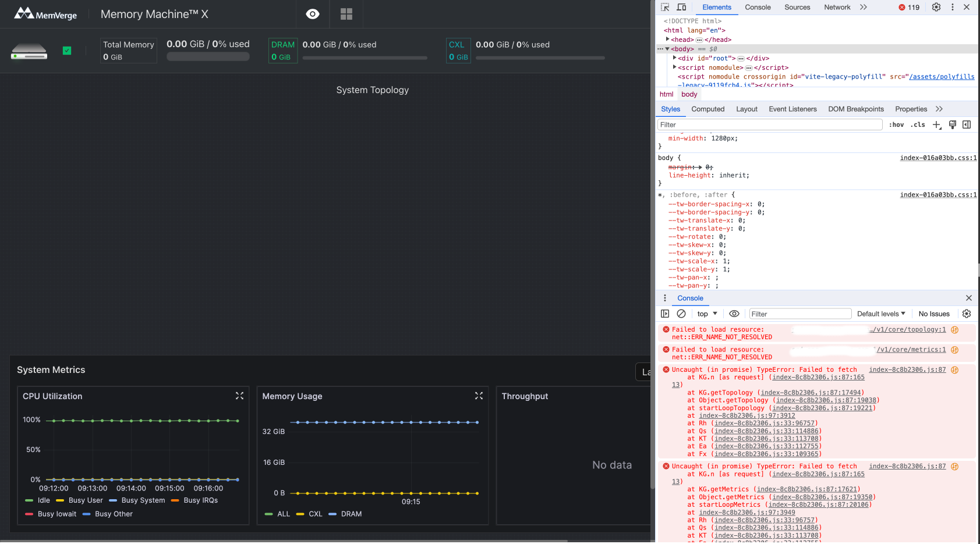Click the DRAM usage progress bar
Viewport: 980px width, 544px height.
365,58
